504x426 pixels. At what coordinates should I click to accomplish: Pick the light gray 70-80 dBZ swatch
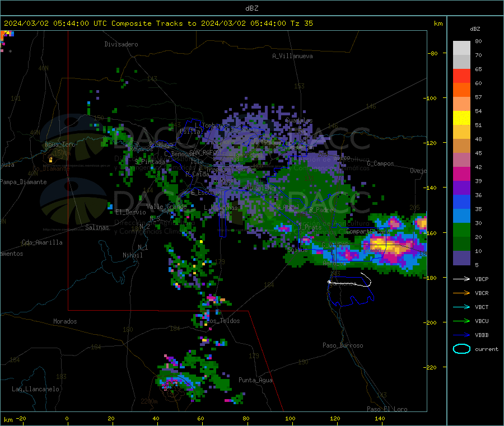coord(461,48)
